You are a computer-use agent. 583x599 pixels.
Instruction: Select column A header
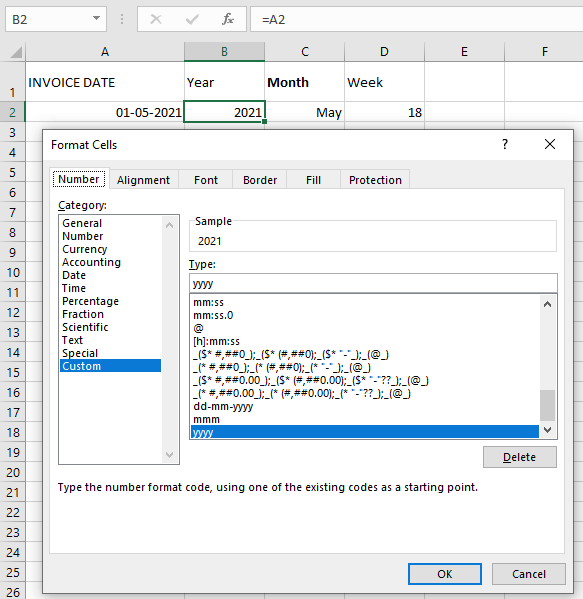[x=105, y=52]
